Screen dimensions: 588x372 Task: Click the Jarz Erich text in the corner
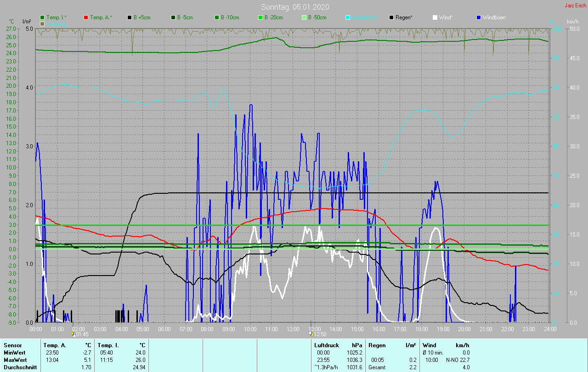(575, 6)
